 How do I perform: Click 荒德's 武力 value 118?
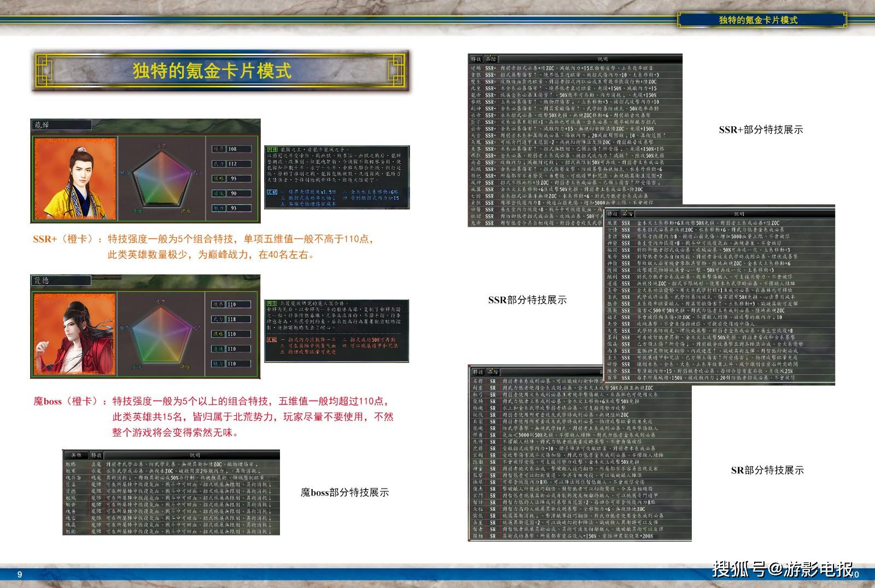coord(239,319)
